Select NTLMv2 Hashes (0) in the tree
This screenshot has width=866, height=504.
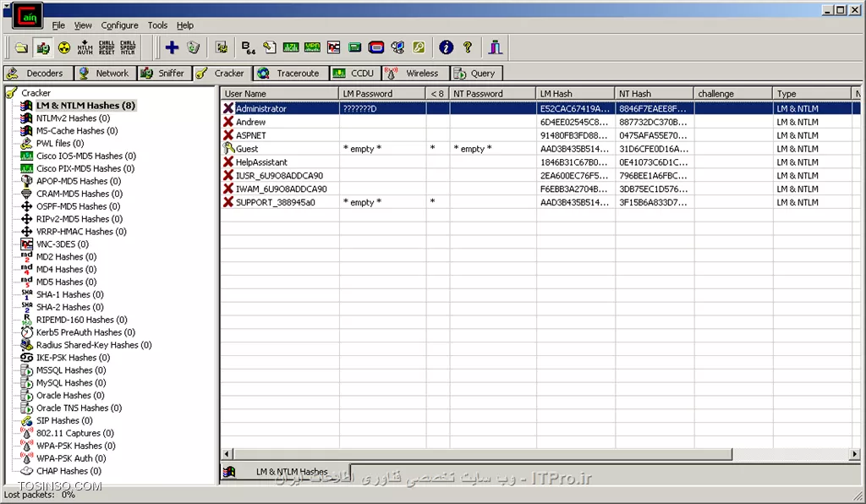click(x=73, y=118)
